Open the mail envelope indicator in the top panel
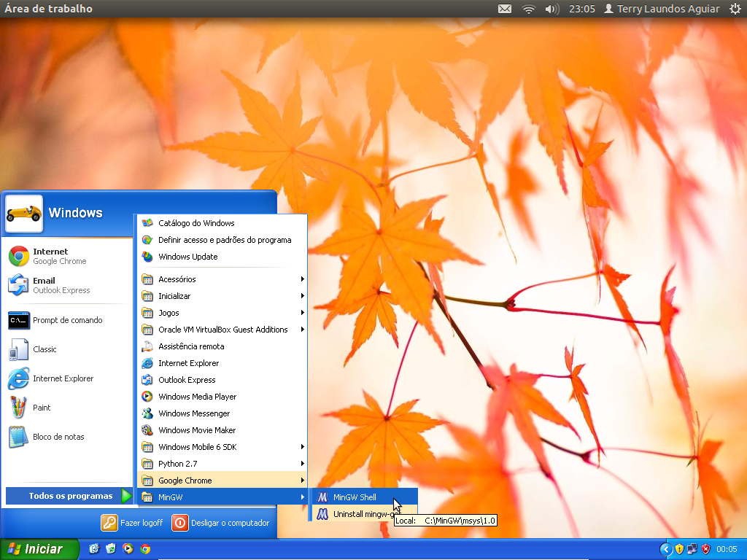Screen dimensions: 747x560 pos(505,9)
